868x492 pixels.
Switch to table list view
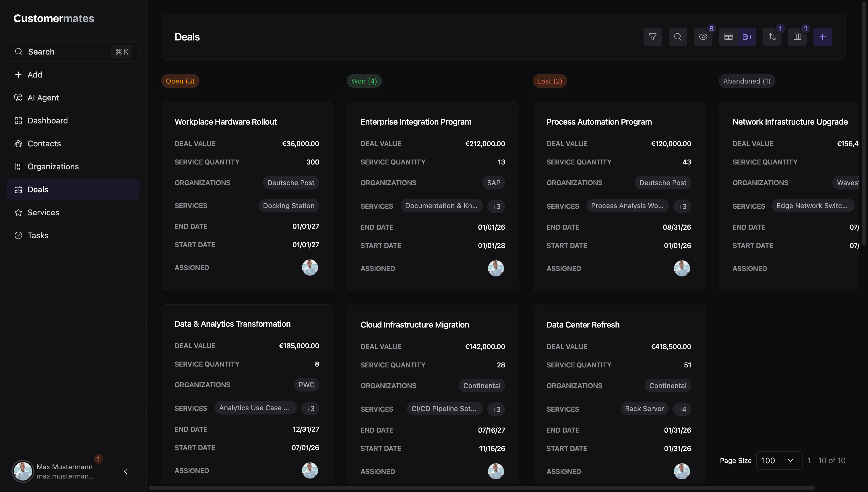point(728,37)
